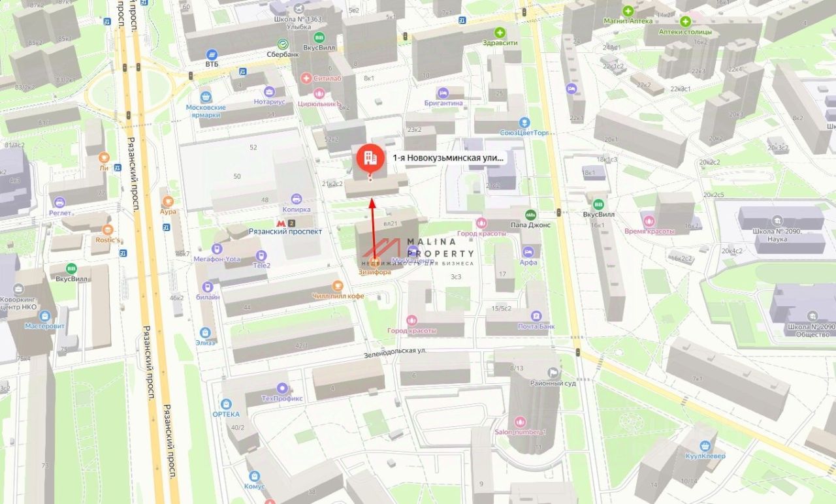Viewport: 836px width, 504px height.
Task: Select the Районный суд flag icon
Action: point(553,372)
